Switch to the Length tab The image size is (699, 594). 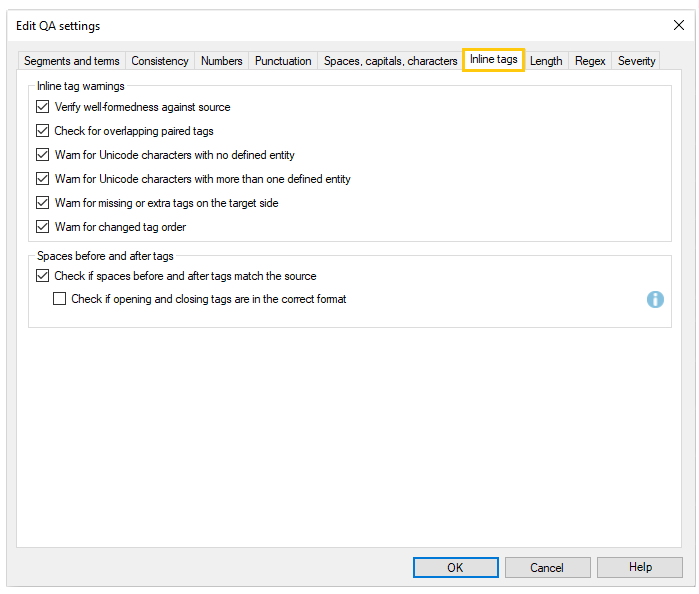pyautogui.click(x=546, y=61)
